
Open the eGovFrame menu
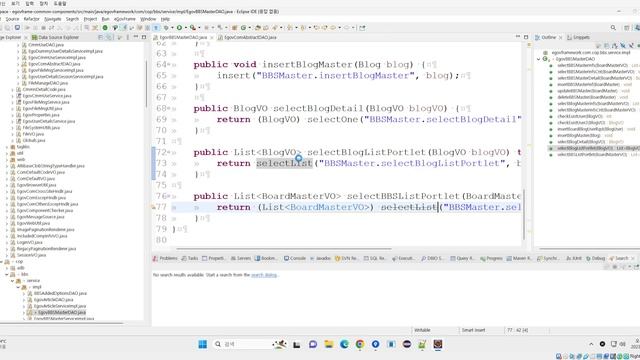pos(124,19)
